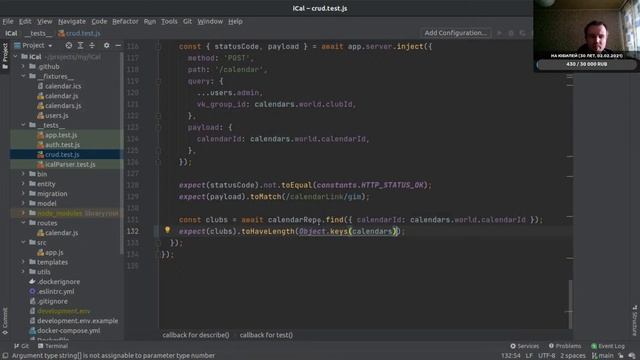Click the tool window toggle in status bar corner
Screen dimensions: 640x360
(5, 356)
